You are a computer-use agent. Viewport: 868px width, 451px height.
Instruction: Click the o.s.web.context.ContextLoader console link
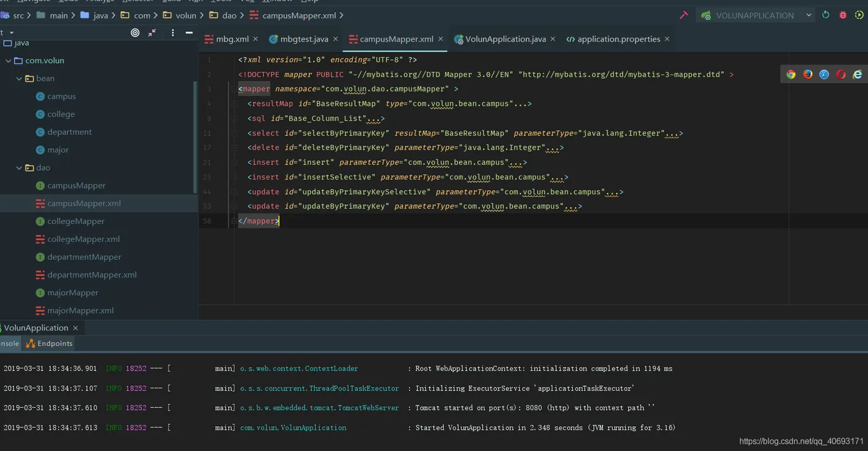(x=299, y=368)
